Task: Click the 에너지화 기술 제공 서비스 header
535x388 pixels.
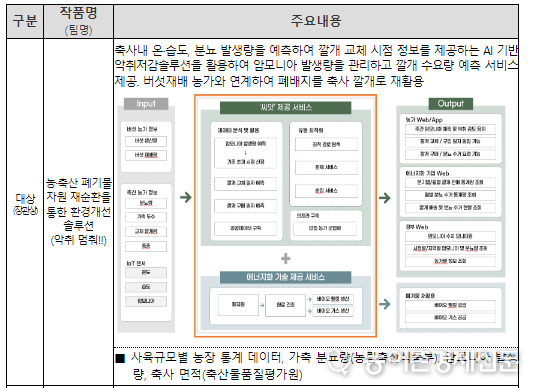Action: [286, 277]
